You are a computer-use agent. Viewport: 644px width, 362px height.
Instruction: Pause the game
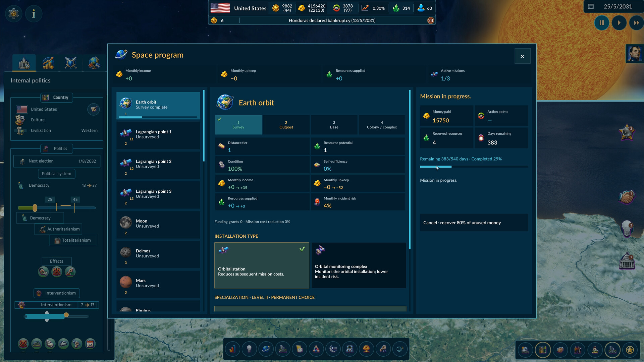click(x=602, y=23)
